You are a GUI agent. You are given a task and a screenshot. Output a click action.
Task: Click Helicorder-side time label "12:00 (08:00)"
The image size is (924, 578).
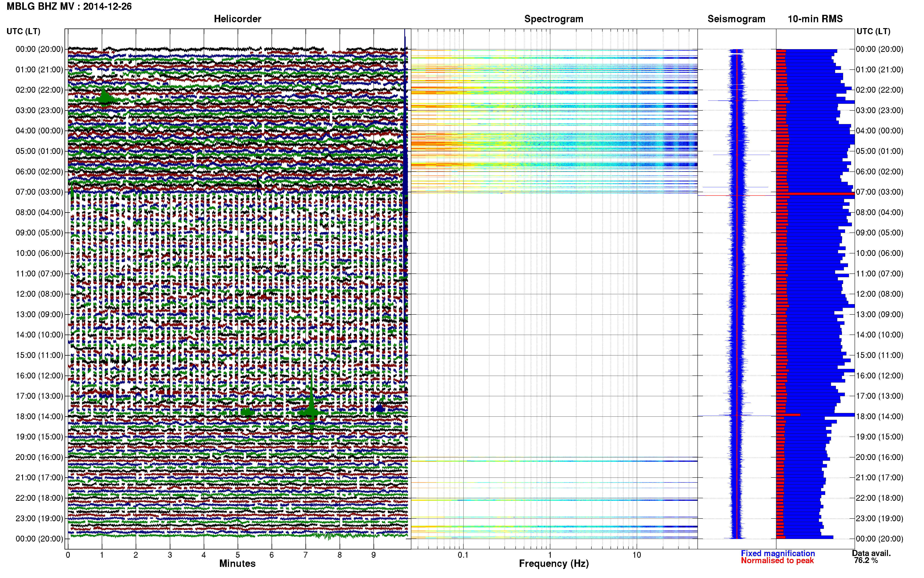[39, 294]
